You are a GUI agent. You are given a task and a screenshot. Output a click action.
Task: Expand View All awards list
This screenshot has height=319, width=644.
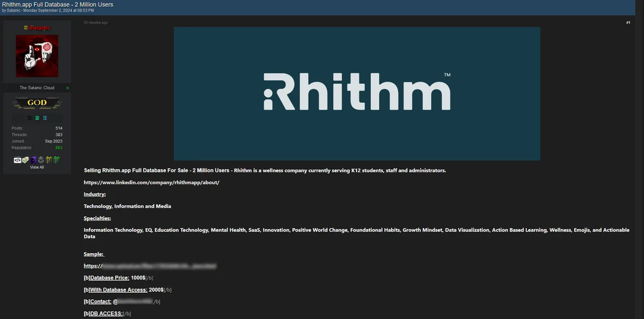pyautogui.click(x=37, y=168)
